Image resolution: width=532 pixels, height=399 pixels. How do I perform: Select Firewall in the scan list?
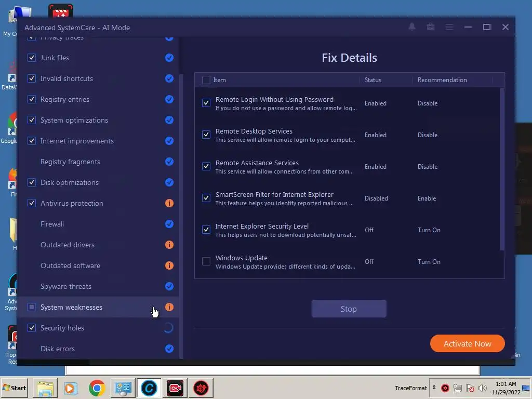(98, 224)
